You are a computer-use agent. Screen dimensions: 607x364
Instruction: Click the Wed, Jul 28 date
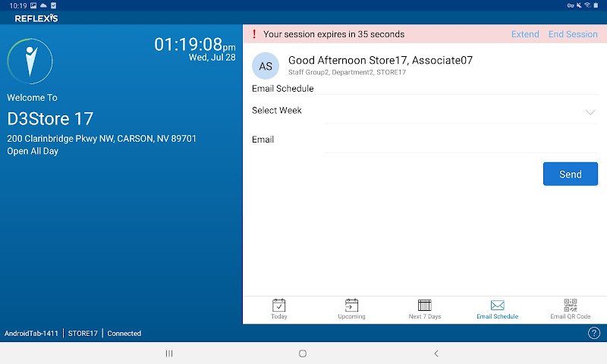212,57
